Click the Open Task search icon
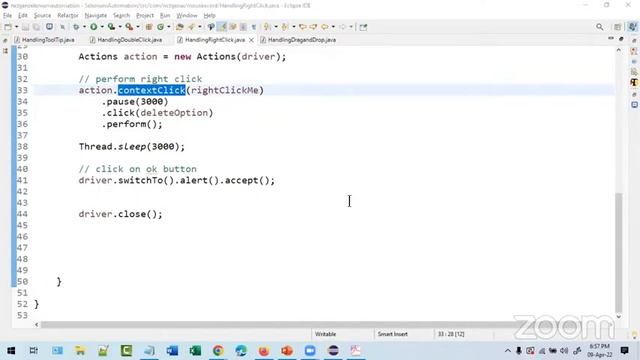The width and height of the screenshot is (640, 360). click(191, 27)
